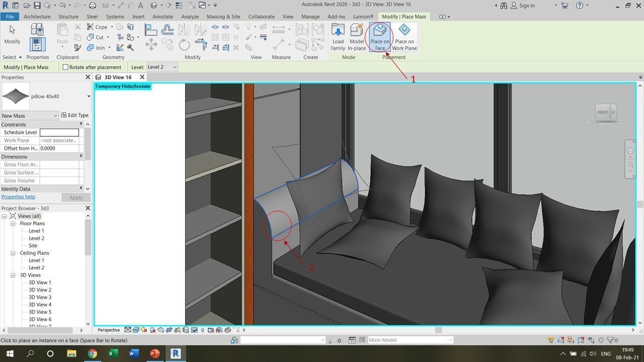Open the File menu tab
This screenshot has width=644, height=362.
click(x=10, y=17)
